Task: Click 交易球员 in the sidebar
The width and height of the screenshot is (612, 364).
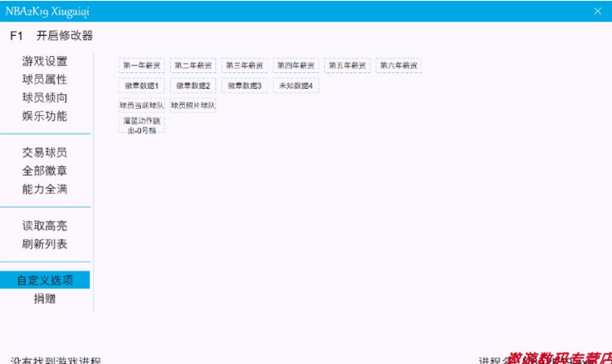Action: tap(45, 152)
